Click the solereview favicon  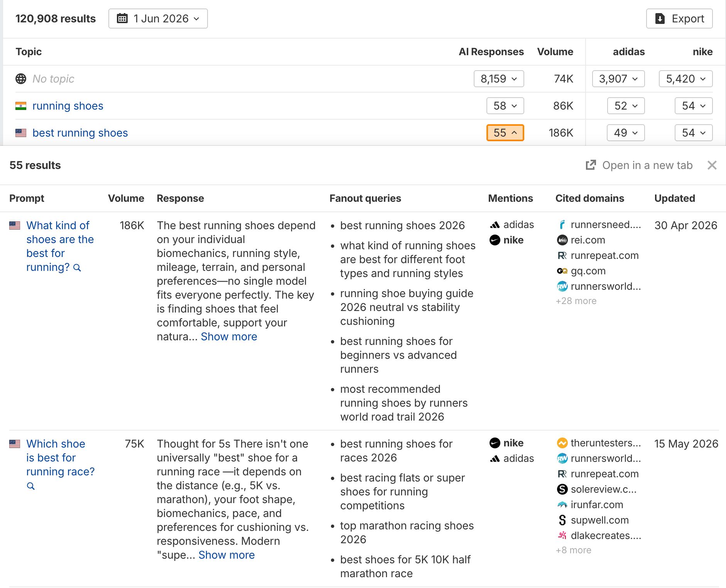[562, 489]
